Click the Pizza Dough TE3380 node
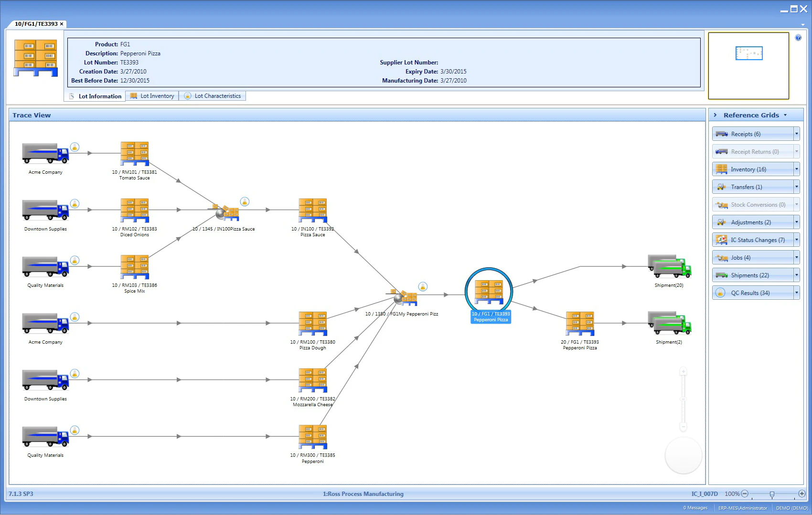This screenshot has width=812, height=515. point(312,324)
